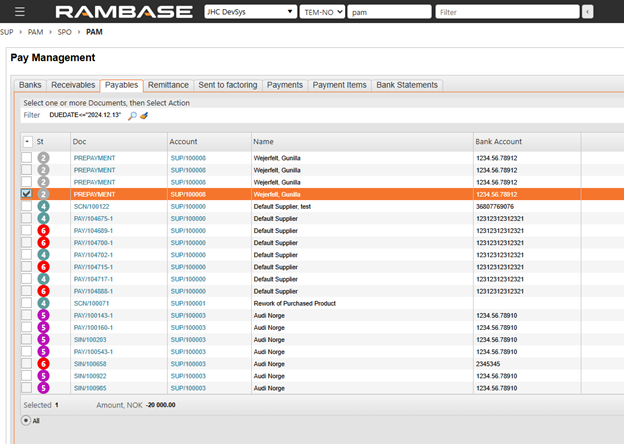Viewport: 624px width, 444px height.
Task: Open account link SUP/100001
Action: pos(187,303)
